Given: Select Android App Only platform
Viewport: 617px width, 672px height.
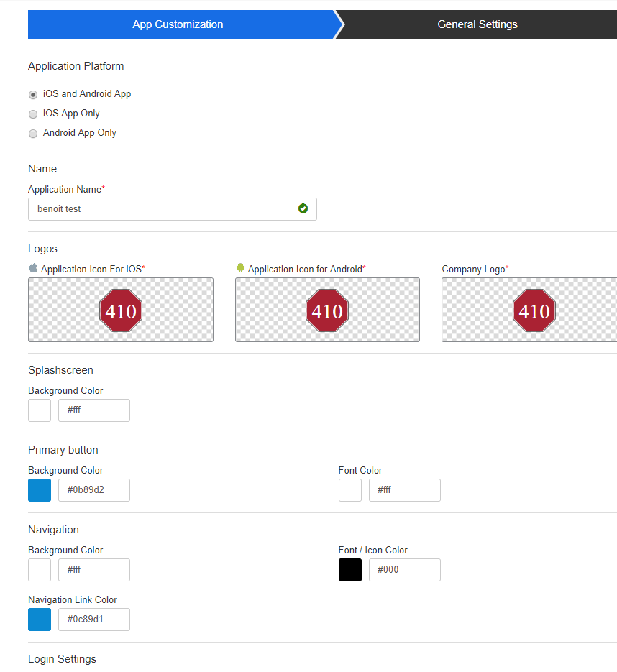Looking at the screenshot, I should (33, 134).
